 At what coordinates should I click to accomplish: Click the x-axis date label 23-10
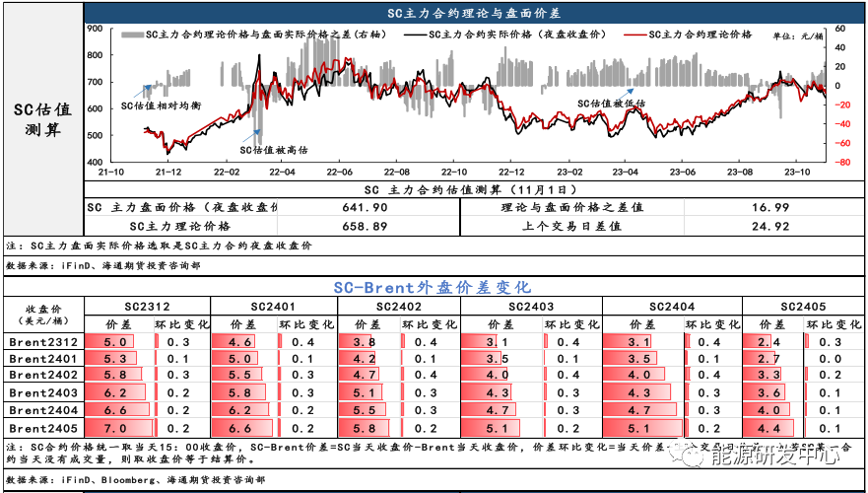tap(796, 173)
